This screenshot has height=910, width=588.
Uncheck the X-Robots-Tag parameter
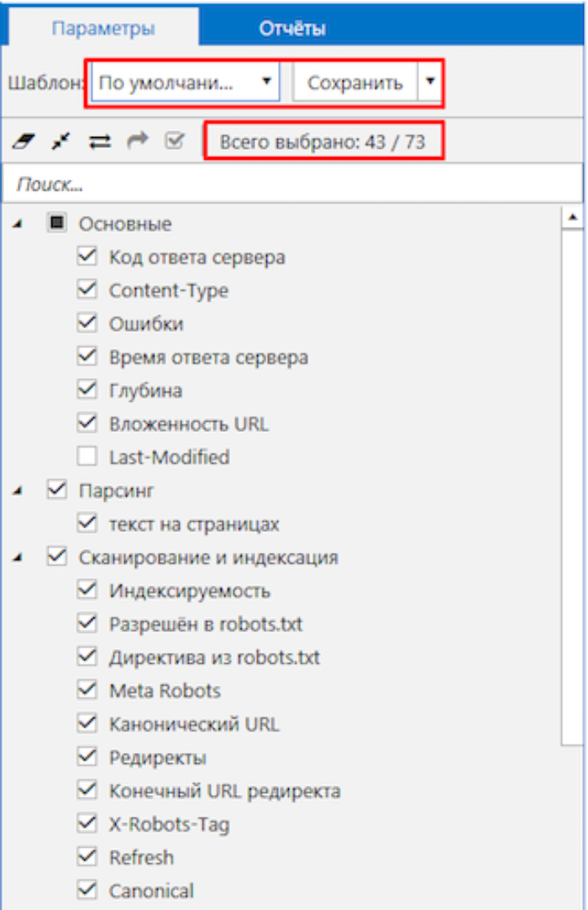tap(87, 824)
